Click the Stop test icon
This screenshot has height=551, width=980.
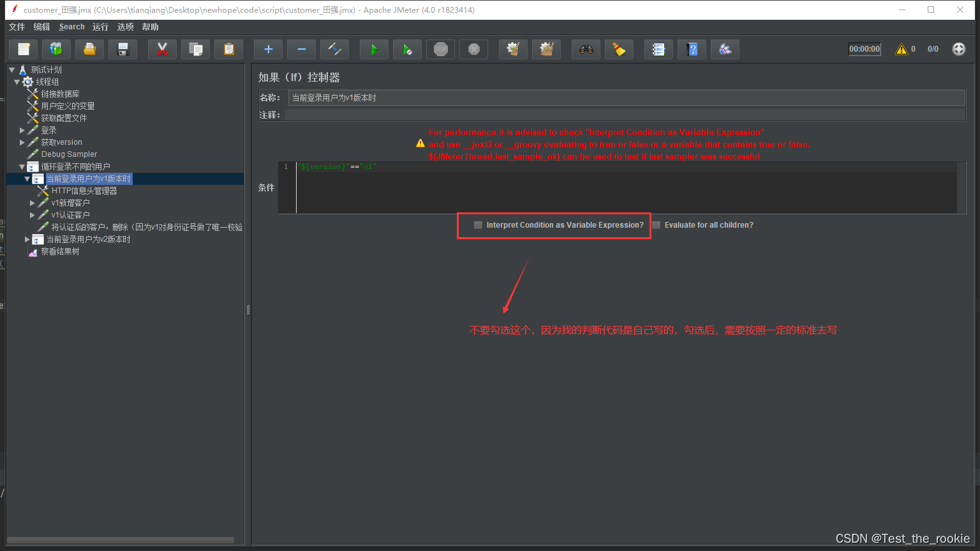click(x=441, y=49)
